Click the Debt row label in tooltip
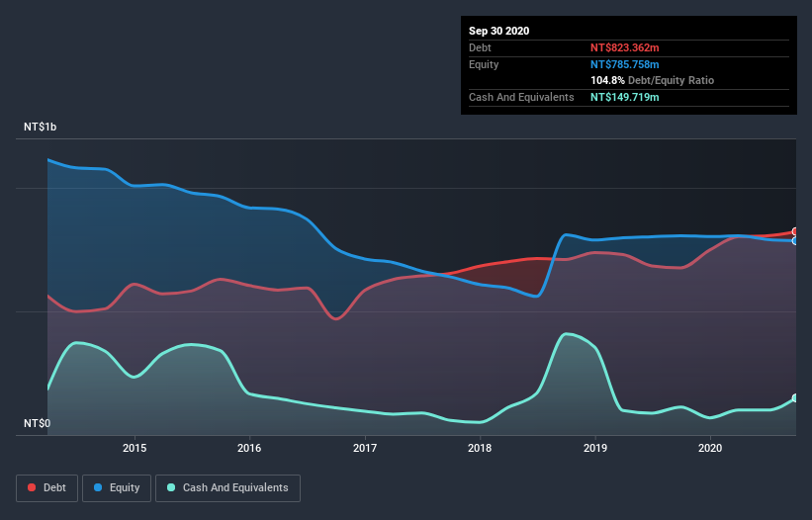This screenshot has height=520, width=812. click(480, 47)
